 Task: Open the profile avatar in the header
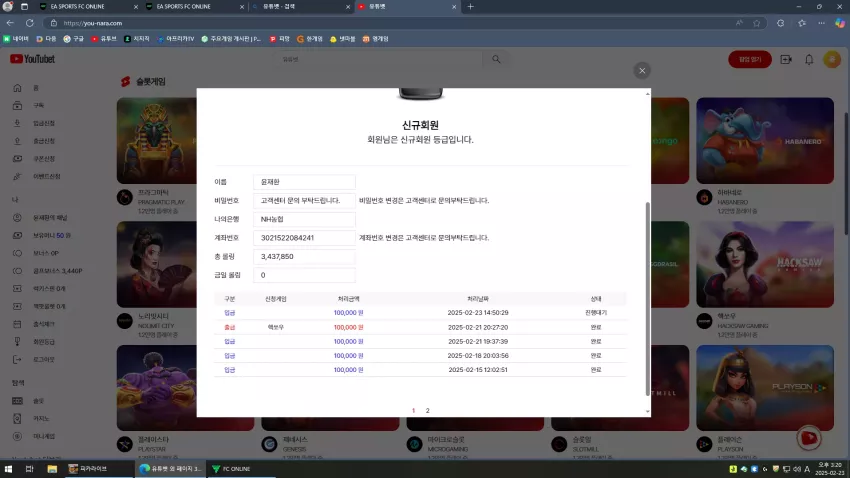pos(832,59)
